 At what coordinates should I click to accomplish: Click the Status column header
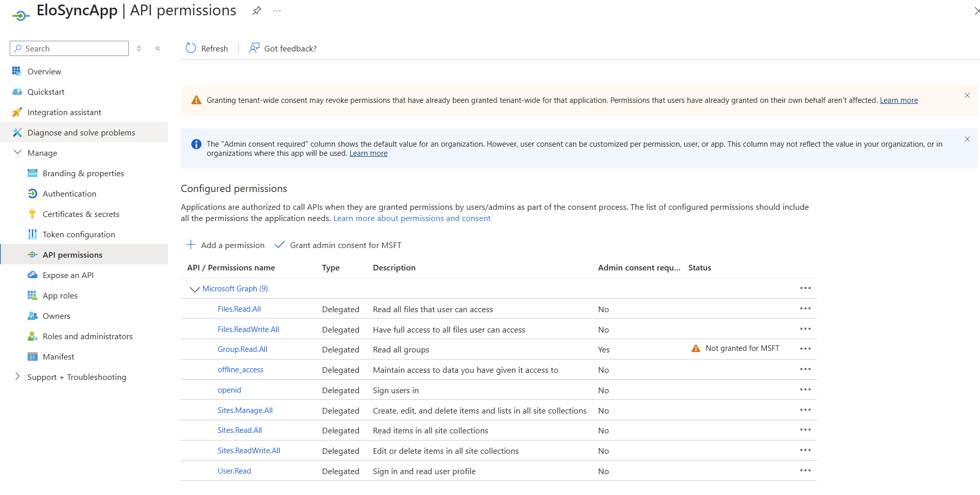pos(700,268)
